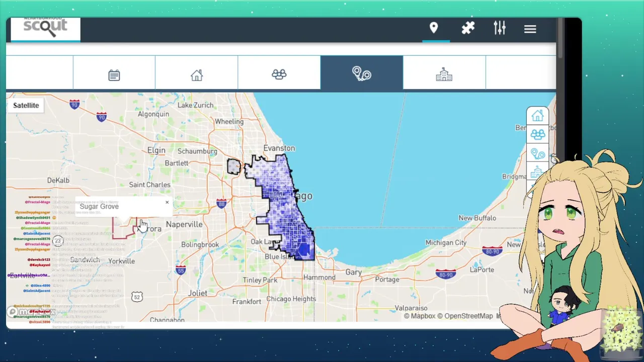
Task: Click the school icon on map sidebar
Action: (x=537, y=172)
